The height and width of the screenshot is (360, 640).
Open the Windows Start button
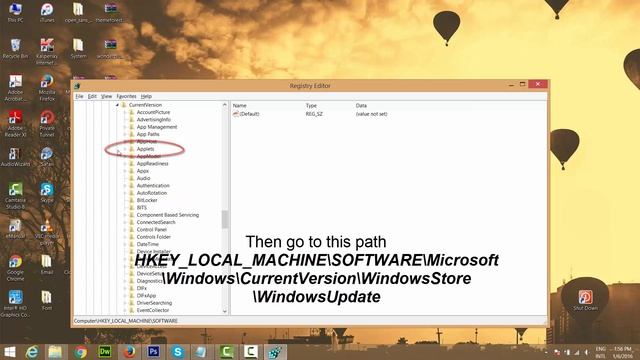(x=10, y=352)
